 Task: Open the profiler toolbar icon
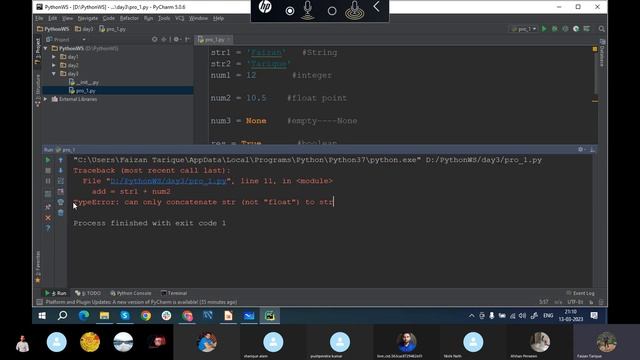pos(576,29)
